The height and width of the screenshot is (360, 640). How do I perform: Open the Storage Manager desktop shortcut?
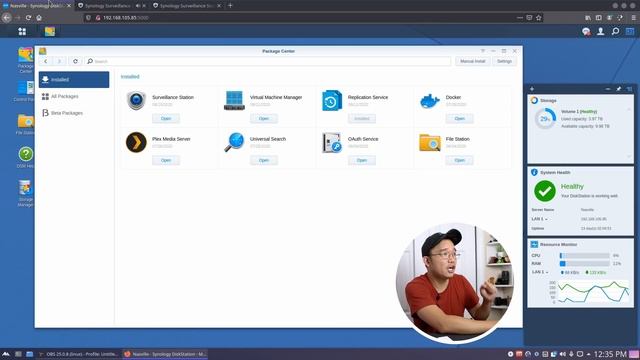click(x=25, y=193)
